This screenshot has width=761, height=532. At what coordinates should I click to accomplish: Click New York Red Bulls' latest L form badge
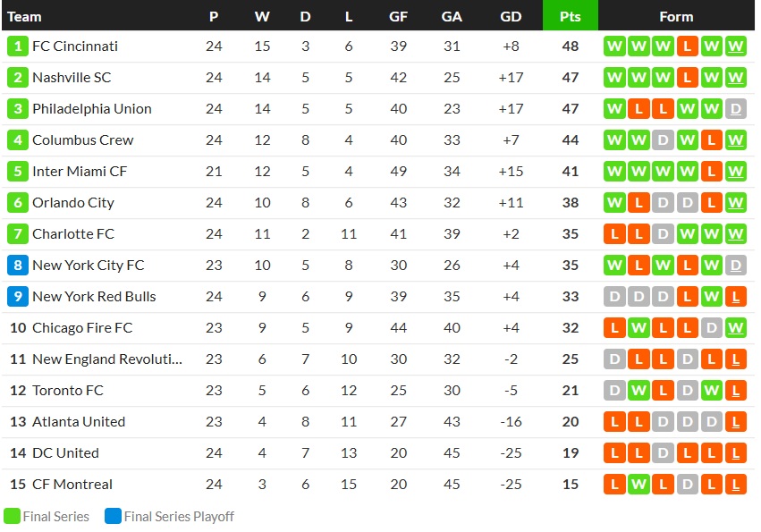[735, 297]
